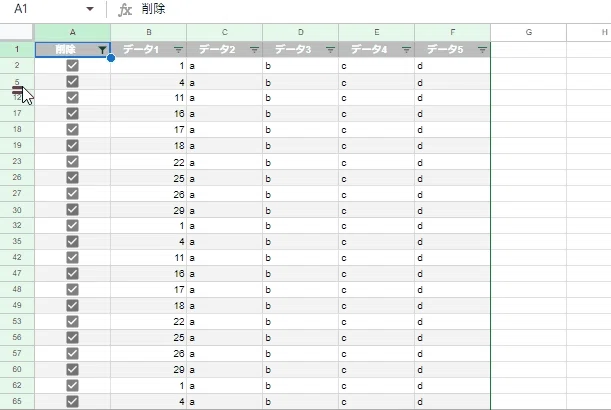Select cell 'a' in row 19
This screenshot has height=410, width=611.
point(224,146)
